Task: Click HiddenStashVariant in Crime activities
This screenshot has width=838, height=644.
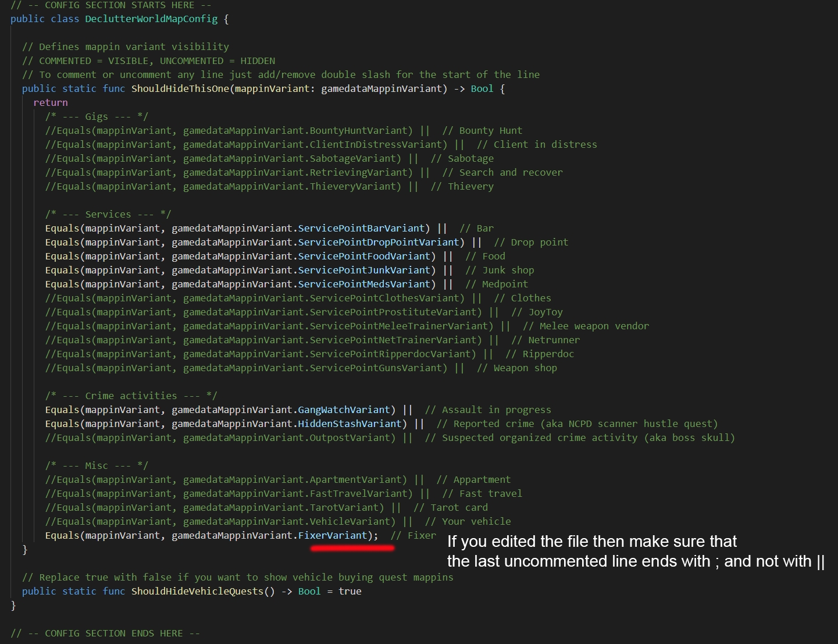Action: [x=350, y=424]
